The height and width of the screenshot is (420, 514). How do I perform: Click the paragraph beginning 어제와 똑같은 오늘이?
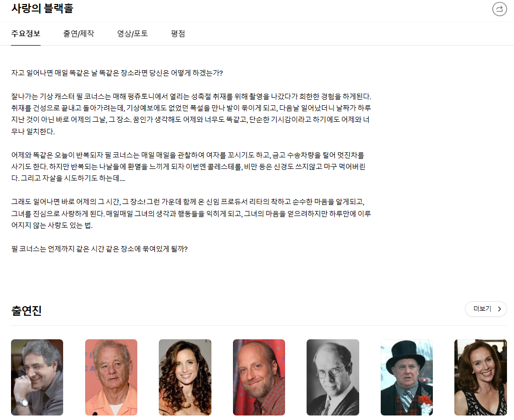pyautogui.click(x=188, y=166)
